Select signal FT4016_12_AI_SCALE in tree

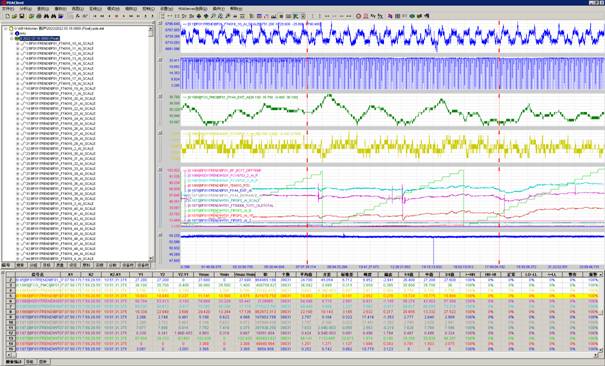60,54
